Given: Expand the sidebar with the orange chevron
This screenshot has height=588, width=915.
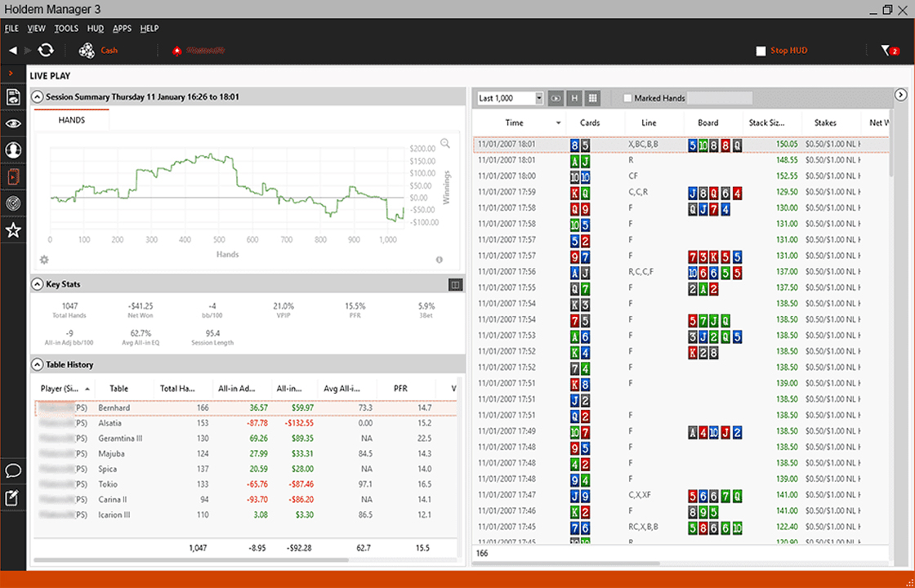Looking at the screenshot, I should pyautogui.click(x=11, y=73).
